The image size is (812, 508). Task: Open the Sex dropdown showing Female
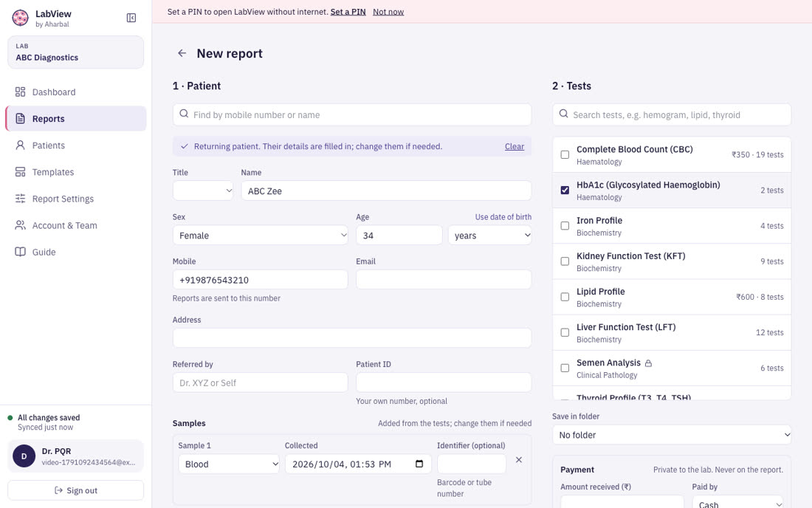261,235
